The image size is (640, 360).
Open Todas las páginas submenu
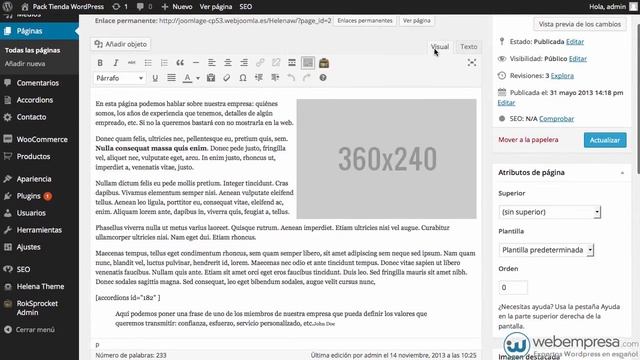(32, 50)
